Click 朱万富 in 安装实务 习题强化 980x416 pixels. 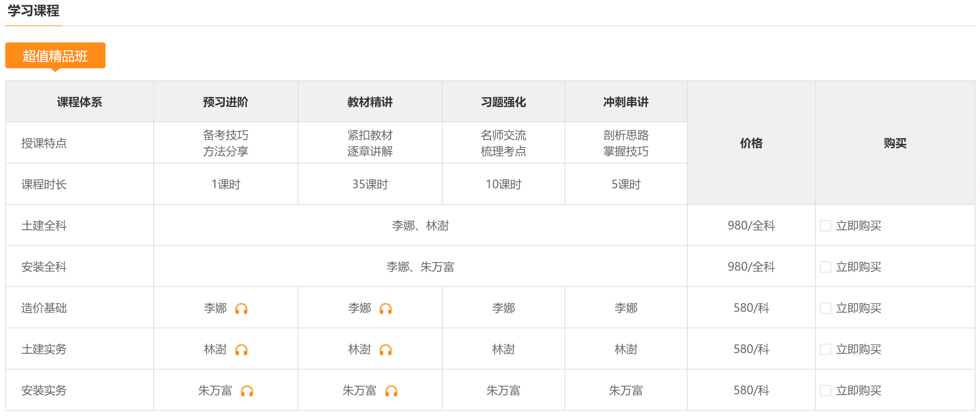click(503, 391)
